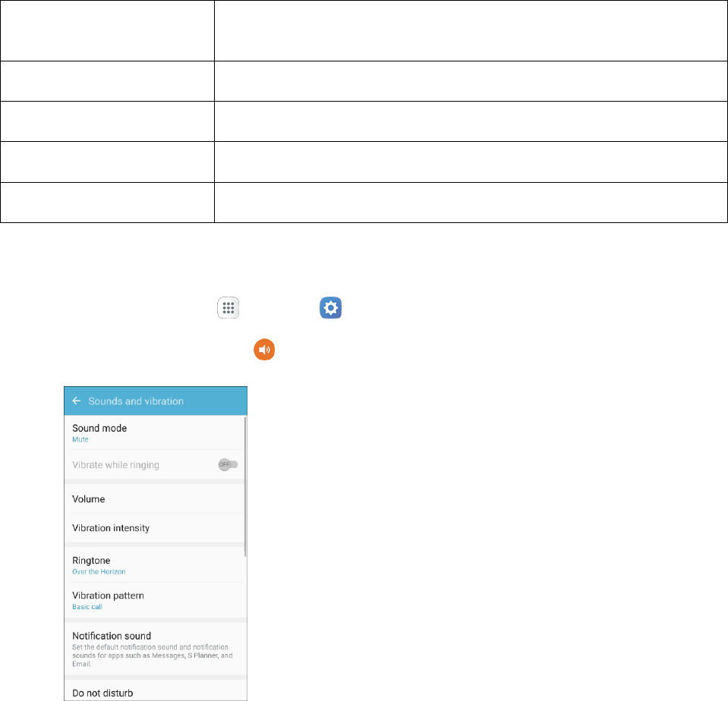The width and height of the screenshot is (728, 701).
Task: Tap the Apps grid icon
Action: (x=228, y=307)
